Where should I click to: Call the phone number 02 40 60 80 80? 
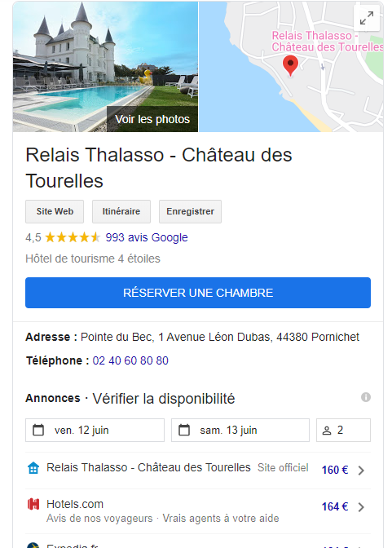pos(130,360)
